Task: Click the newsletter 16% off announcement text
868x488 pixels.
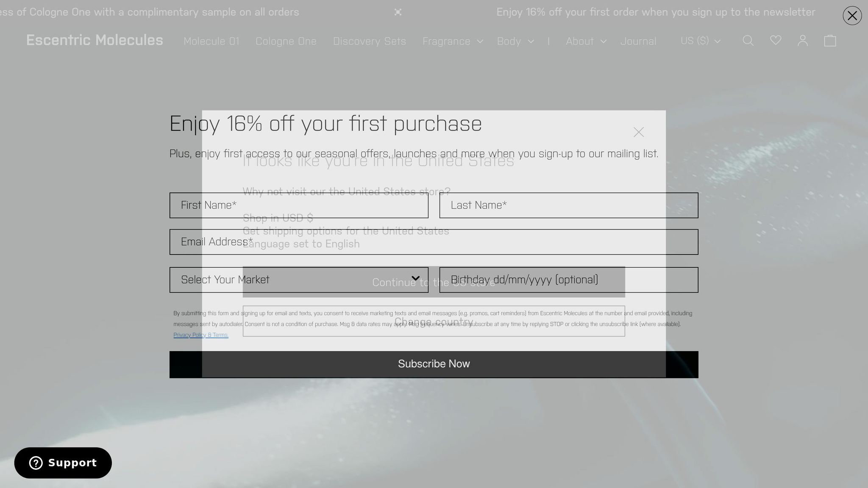Action: pyautogui.click(x=656, y=12)
